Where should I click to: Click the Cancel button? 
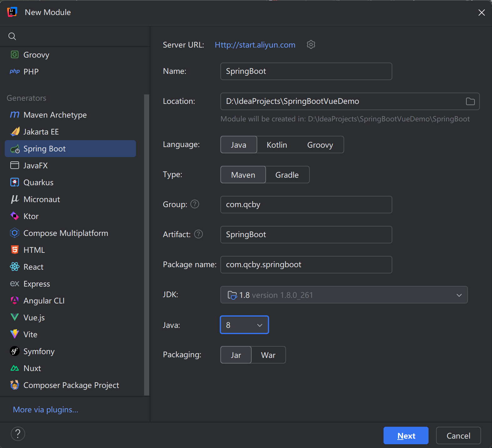(458, 435)
